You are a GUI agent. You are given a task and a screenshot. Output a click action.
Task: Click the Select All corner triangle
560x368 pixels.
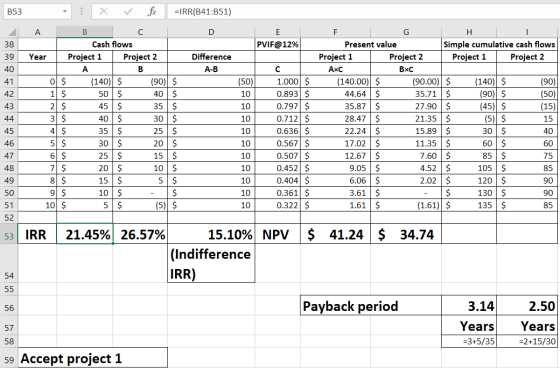pos(11,32)
